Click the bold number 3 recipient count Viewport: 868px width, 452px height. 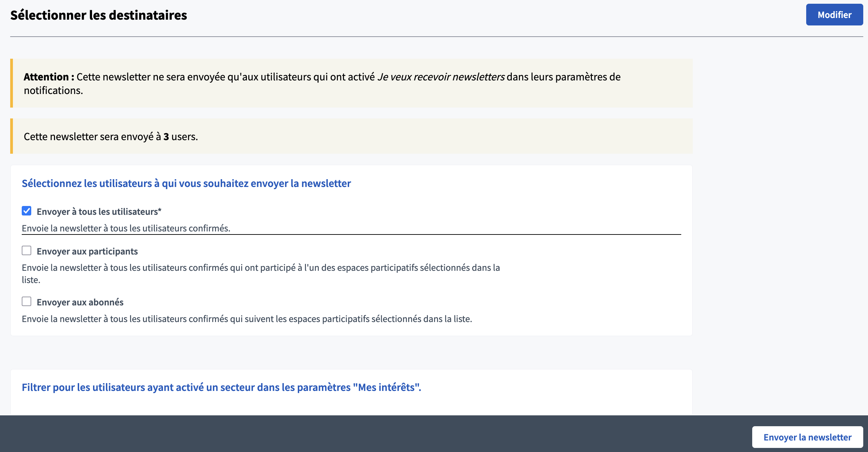pyautogui.click(x=166, y=137)
